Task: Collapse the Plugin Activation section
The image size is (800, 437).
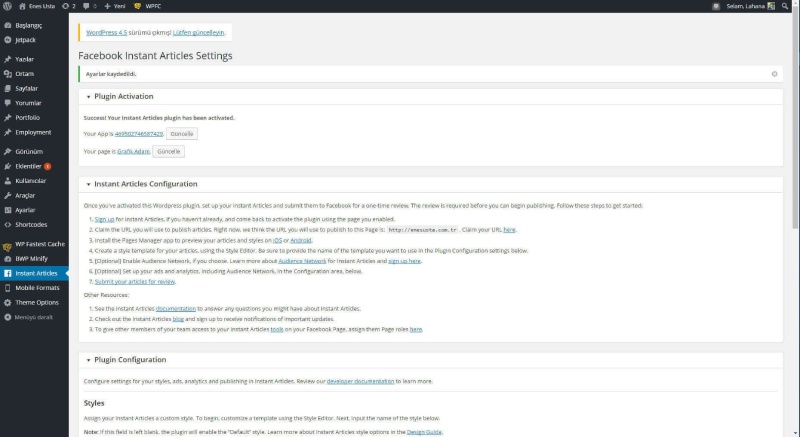Action: pos(88,96)
